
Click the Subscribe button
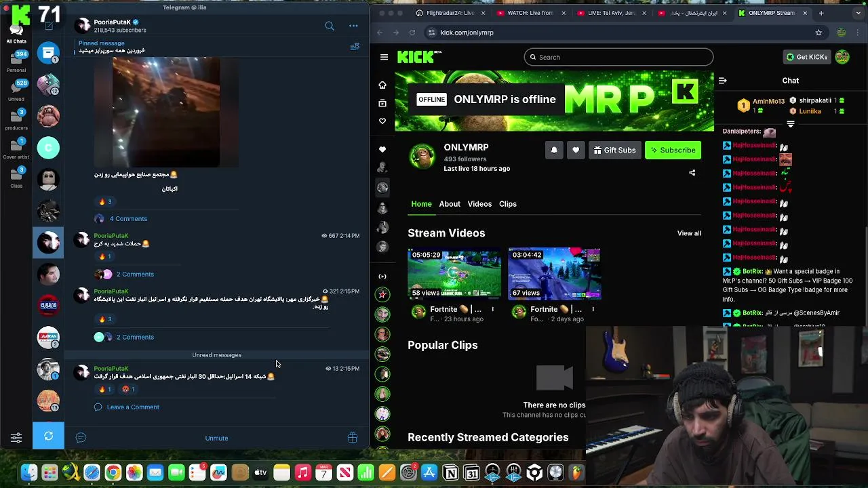673,150
